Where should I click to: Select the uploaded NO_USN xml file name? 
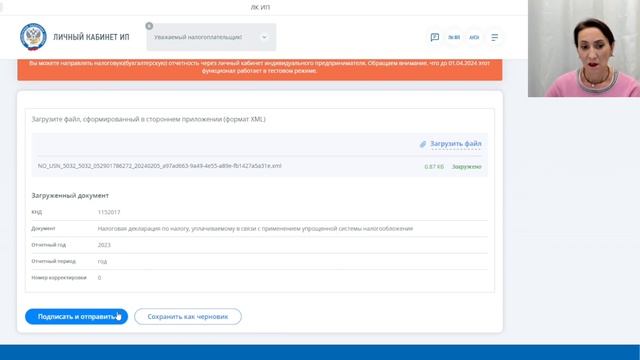click(x=160, y=166)
